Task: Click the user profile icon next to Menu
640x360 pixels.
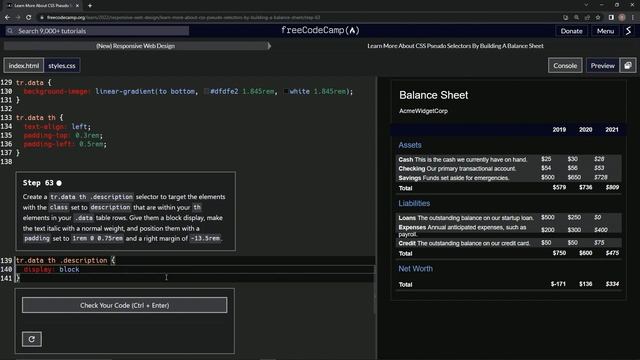Action: (629, 31)
